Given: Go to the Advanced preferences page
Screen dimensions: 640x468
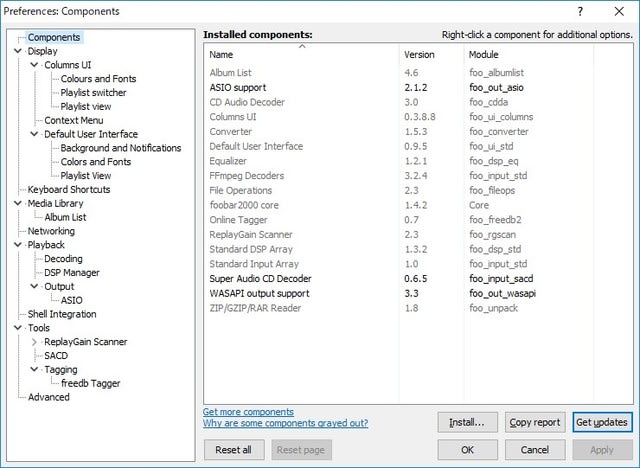Looking at the screenshot, I should [49, 397].
